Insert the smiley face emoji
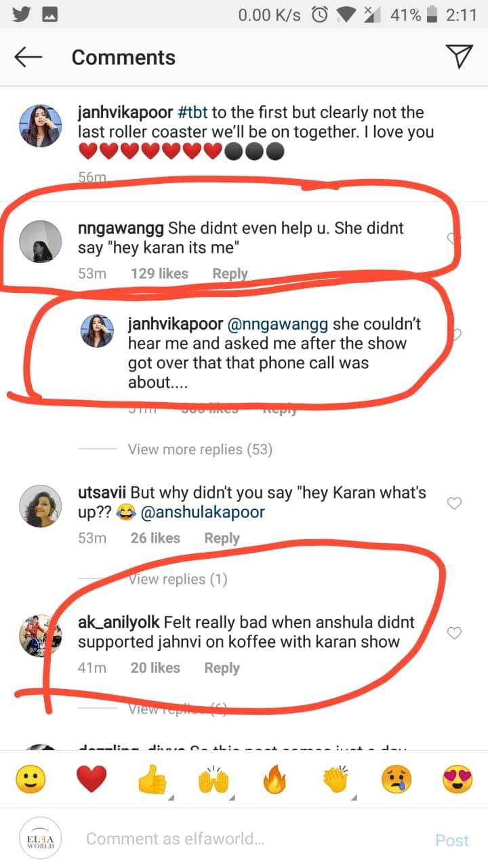The width and height of the screenshot is (488, 868). [x=30, y=781]
